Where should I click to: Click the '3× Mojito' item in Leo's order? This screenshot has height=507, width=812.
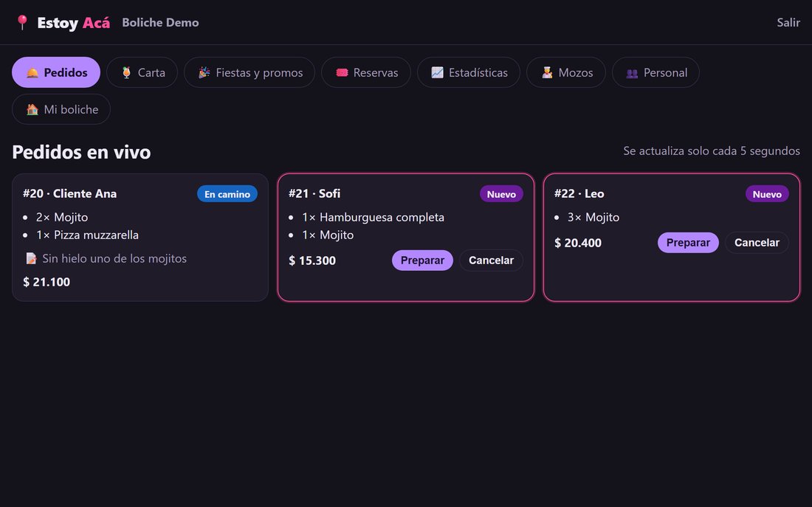tap(593, 217)
